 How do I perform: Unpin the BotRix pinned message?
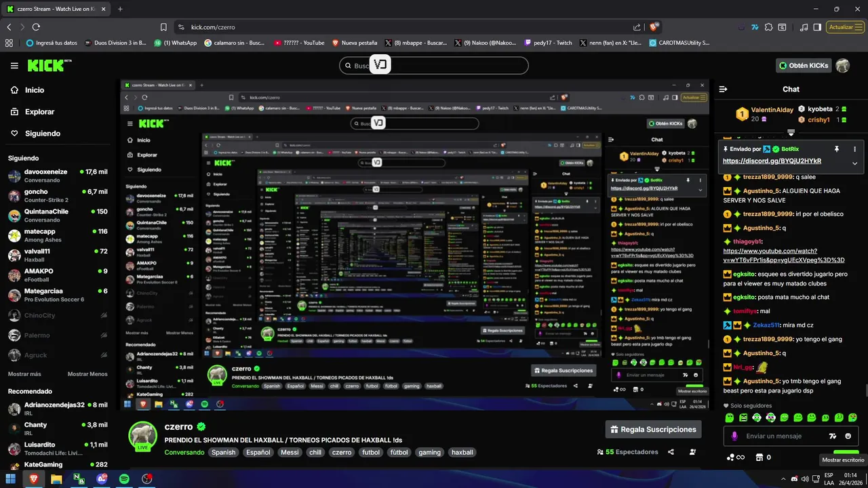(837, 149)
